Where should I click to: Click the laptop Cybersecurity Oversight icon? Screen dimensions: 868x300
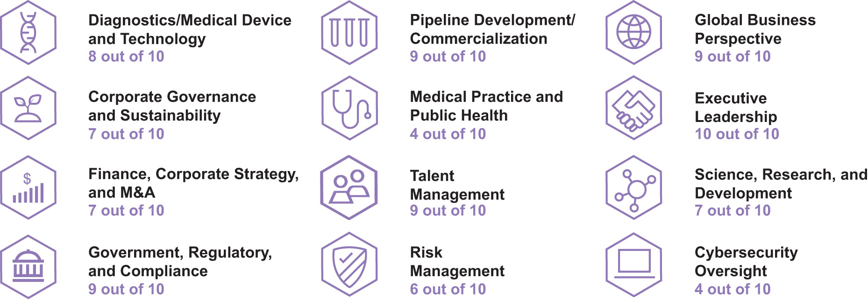coord(633,264)
